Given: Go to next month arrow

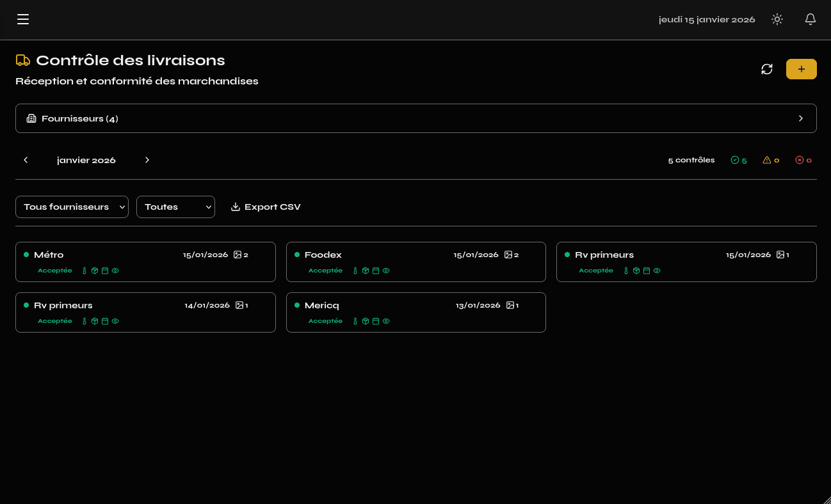Looking at the screenshot, I should click(147, 160).
